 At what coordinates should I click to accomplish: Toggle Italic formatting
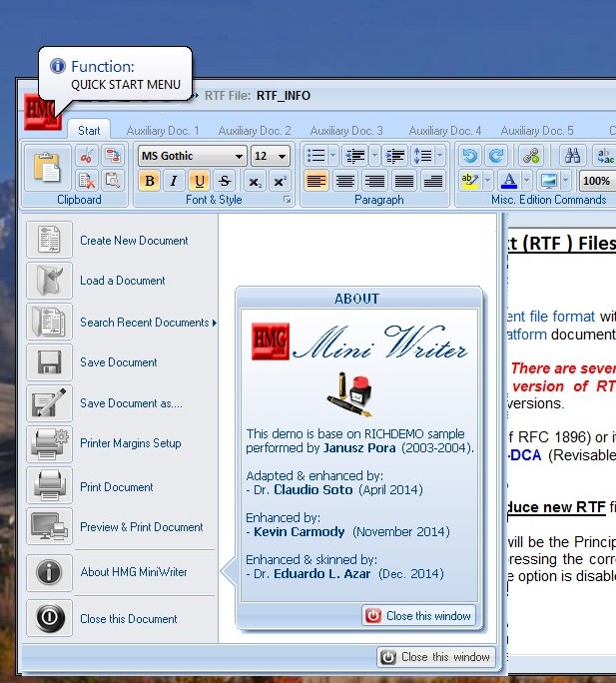(x=174, y=181)
